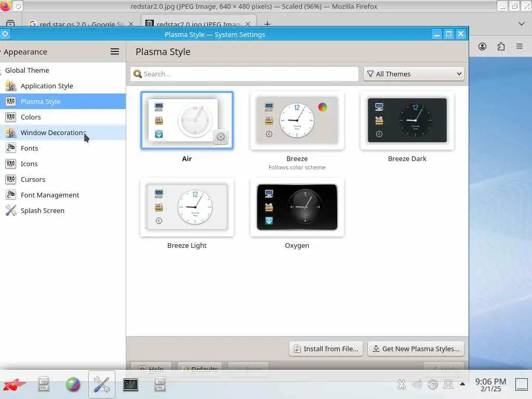The width and height of the screenshot is (532, 399).
Task: Pick the Breeze Light plasma style
Action: (x=187, y=207)
